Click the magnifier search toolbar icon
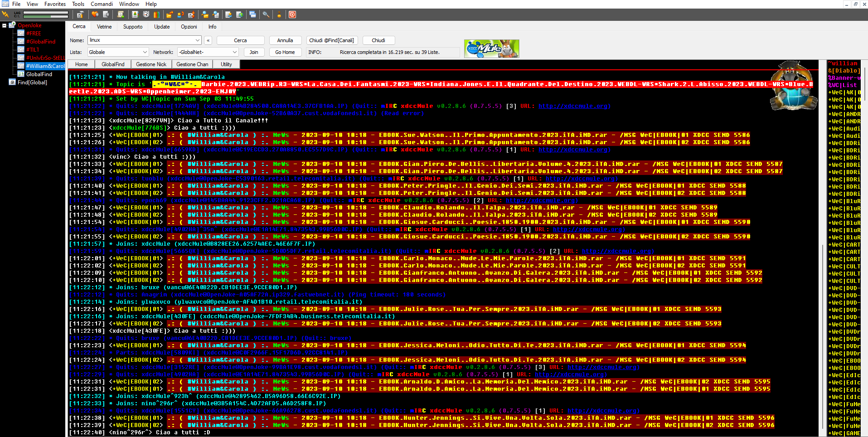Viewport: 868px width, 437px height. 266,15
